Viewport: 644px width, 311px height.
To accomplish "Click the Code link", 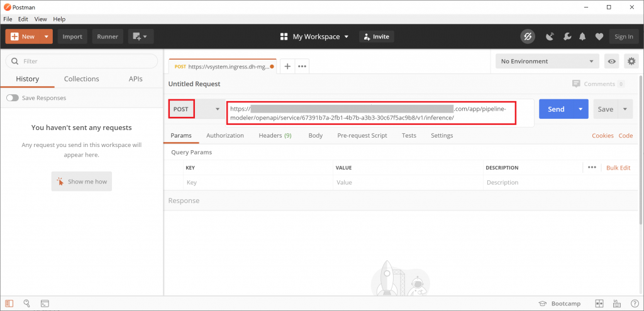I will 626,136.
